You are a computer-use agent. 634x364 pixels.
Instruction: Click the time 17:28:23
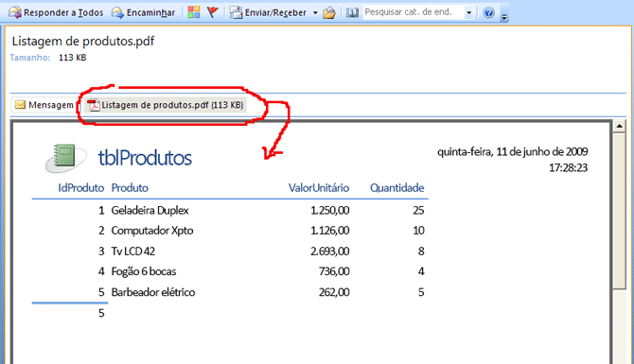(x=568, y=167)
